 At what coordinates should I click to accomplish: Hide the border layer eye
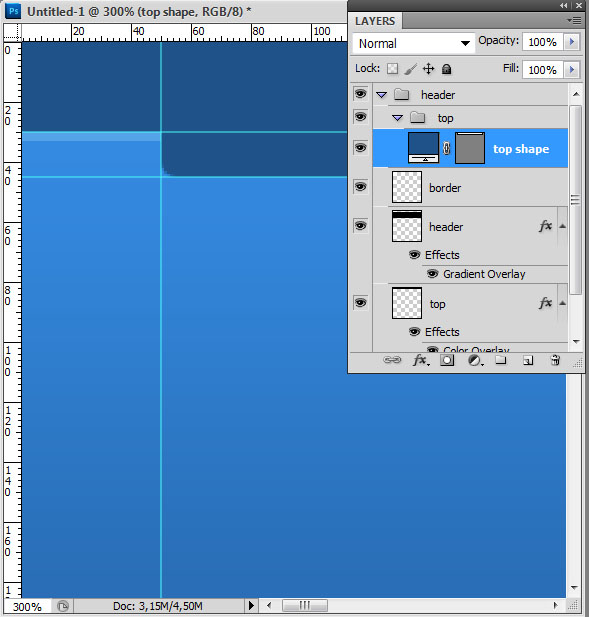tap(360, 187)
